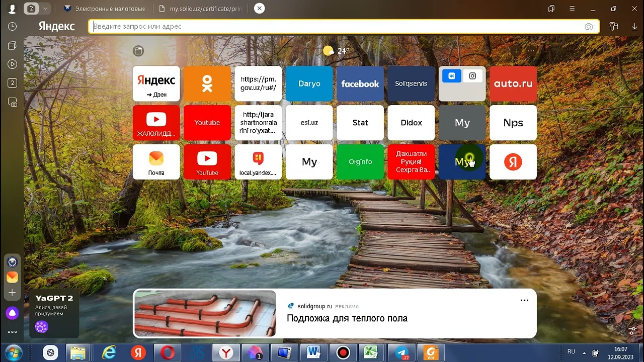The image size is (644, 362).
Task: Open the bookmarks icon in title bar
Action: tap(551, 9)
